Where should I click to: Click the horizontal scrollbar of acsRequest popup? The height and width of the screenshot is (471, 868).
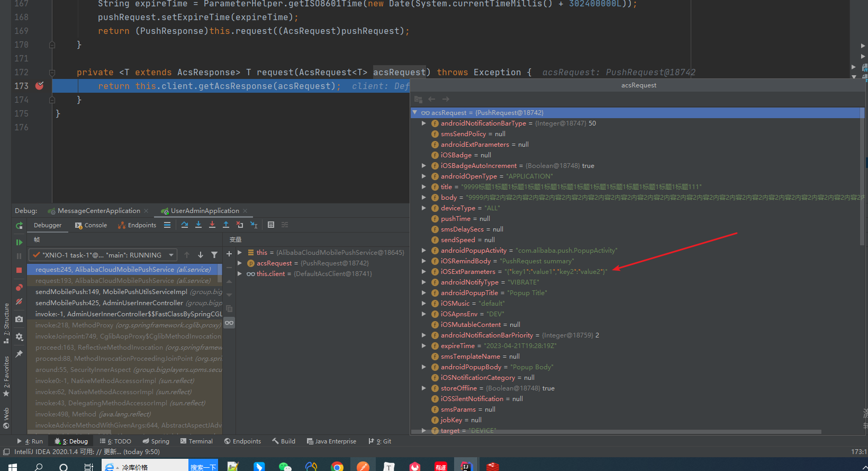617,432
